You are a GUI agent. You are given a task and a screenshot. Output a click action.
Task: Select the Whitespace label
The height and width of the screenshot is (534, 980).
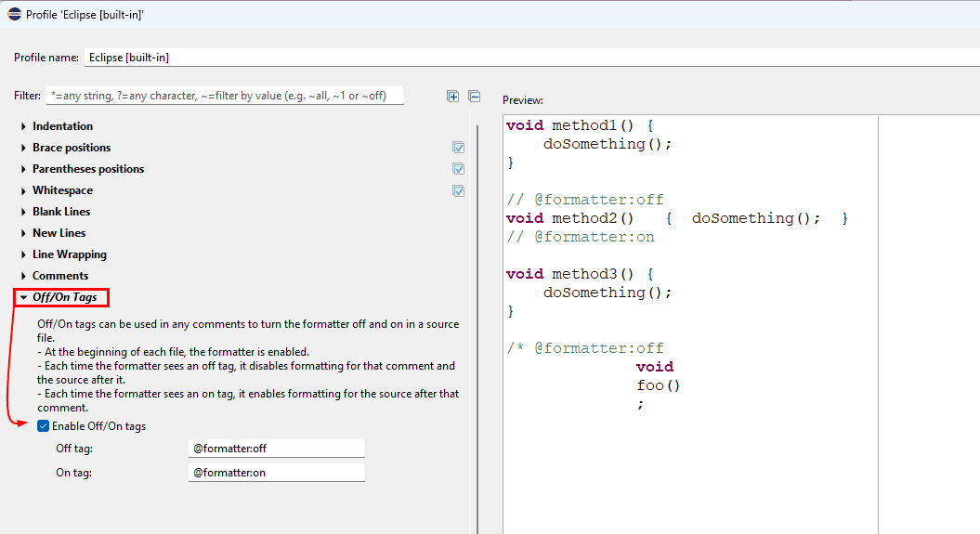click(62, 190)
